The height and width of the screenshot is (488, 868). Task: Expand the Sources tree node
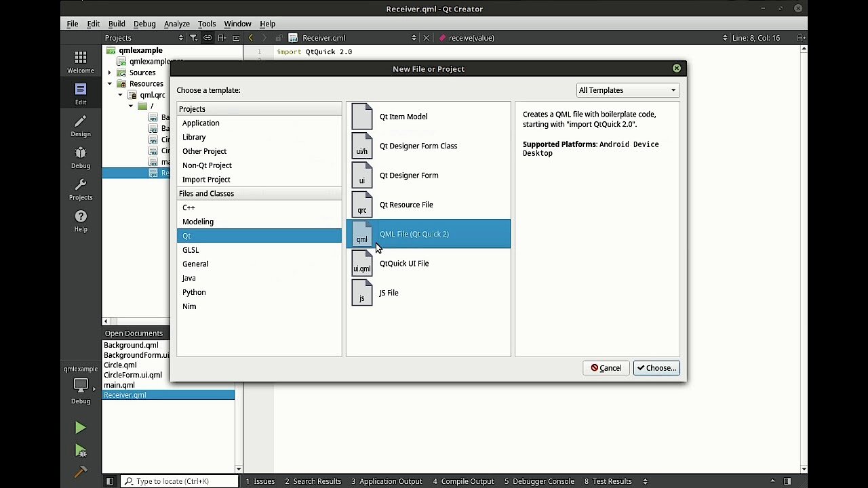pos(110,73)
